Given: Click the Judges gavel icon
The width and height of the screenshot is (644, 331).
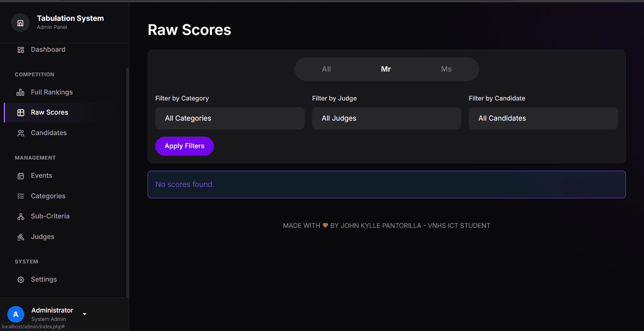Looking at the screenshot, I should 21,237.
